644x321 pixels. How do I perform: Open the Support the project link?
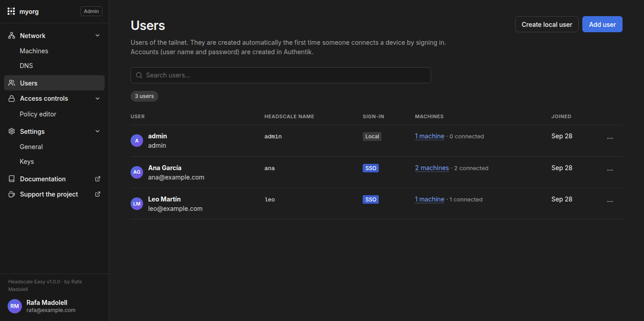(54, 194)
